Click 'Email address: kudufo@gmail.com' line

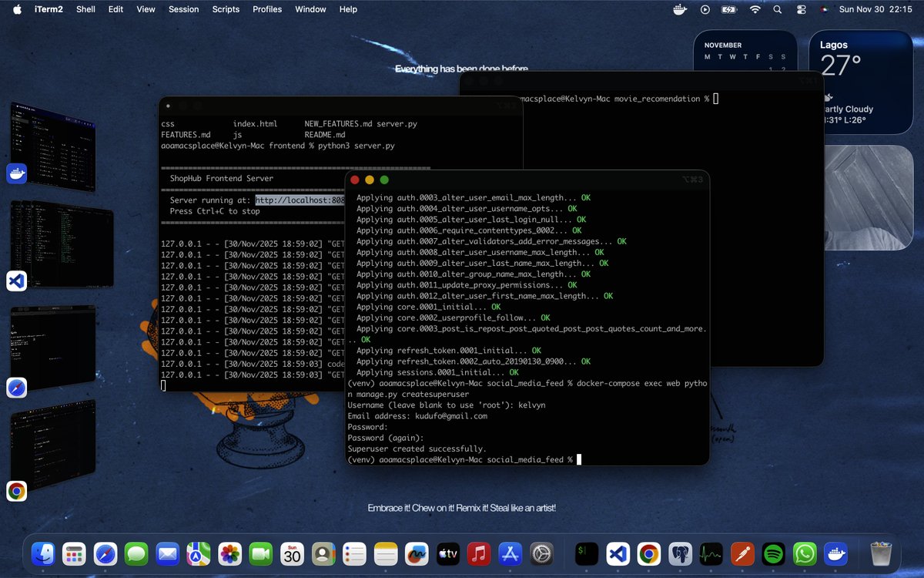417,416
